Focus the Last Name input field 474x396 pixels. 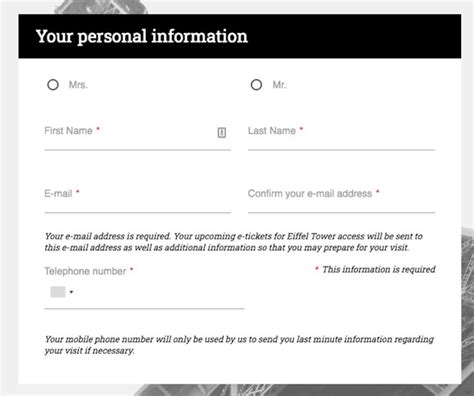pos(341,137)
